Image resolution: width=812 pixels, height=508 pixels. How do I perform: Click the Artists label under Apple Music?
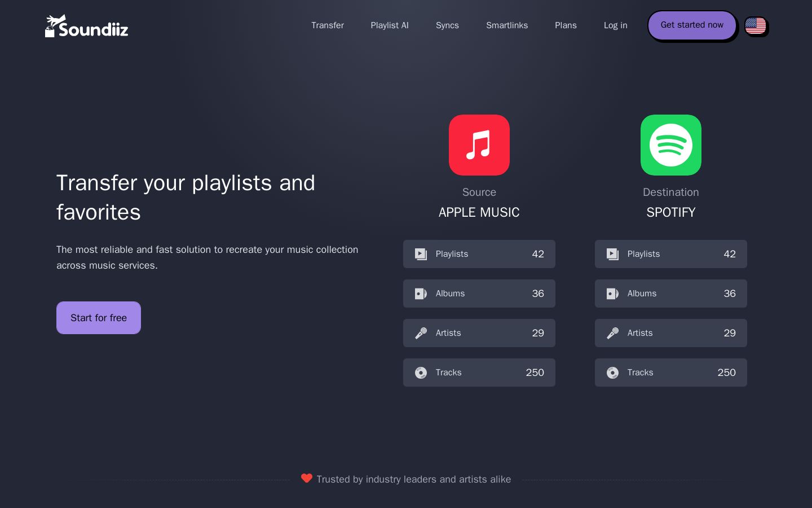(x=448, y=333)
